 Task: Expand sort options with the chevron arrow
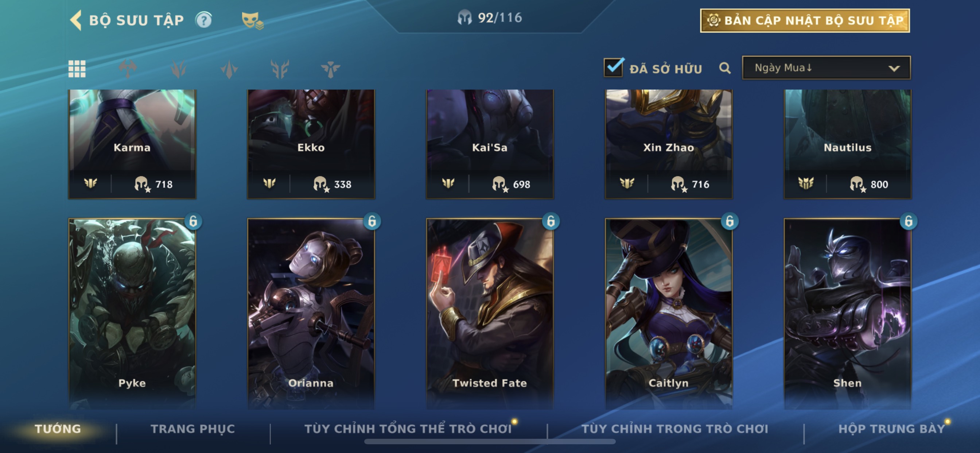point(894,69)
